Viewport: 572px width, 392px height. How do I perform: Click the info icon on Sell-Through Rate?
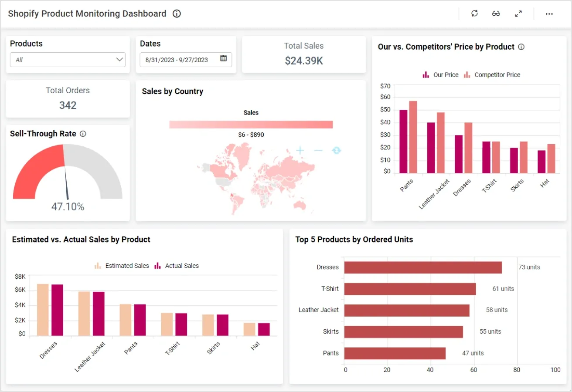point(83,134)
